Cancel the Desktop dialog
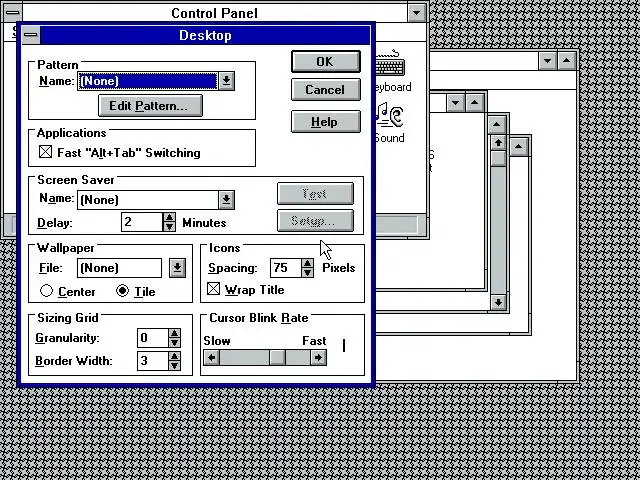Screen dimensions: 640x480 (x=326, y=89)
